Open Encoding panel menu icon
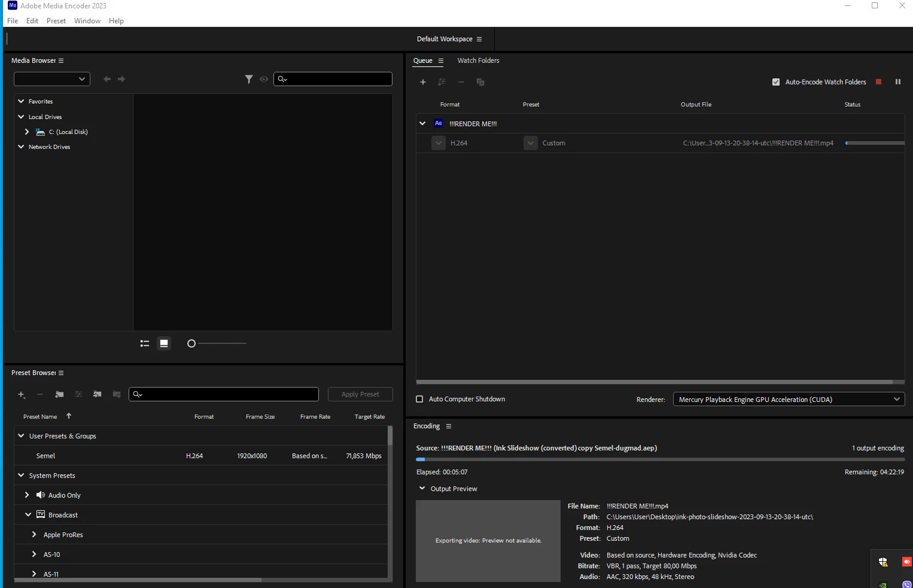The height and width of the screenshot is (588, 913). 449,426
